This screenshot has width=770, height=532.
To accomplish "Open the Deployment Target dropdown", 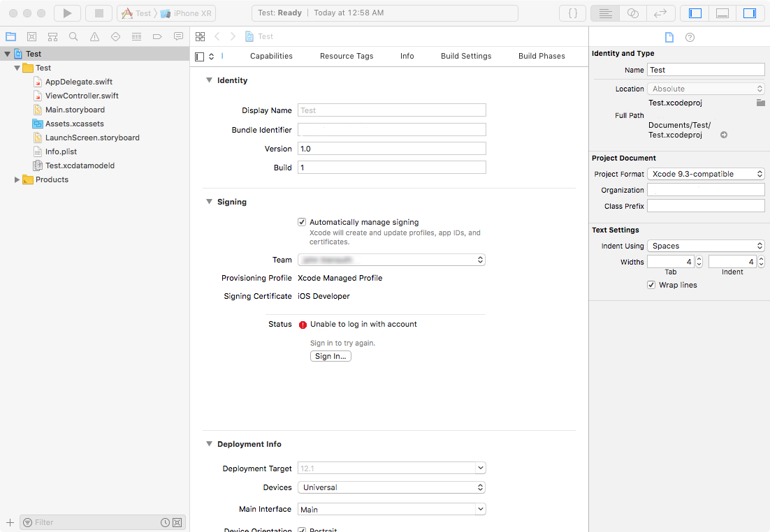I will [481, 468].
